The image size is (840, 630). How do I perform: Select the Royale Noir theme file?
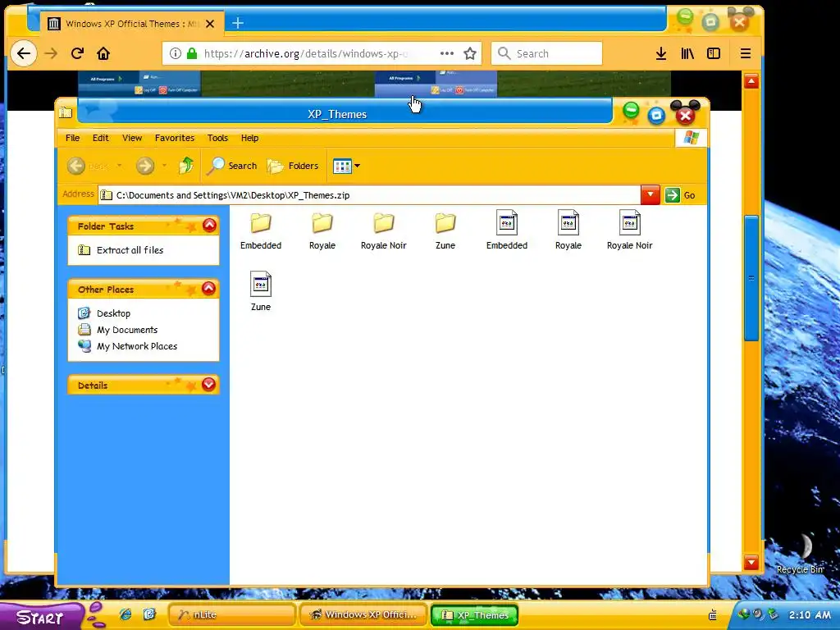[629, 231]
